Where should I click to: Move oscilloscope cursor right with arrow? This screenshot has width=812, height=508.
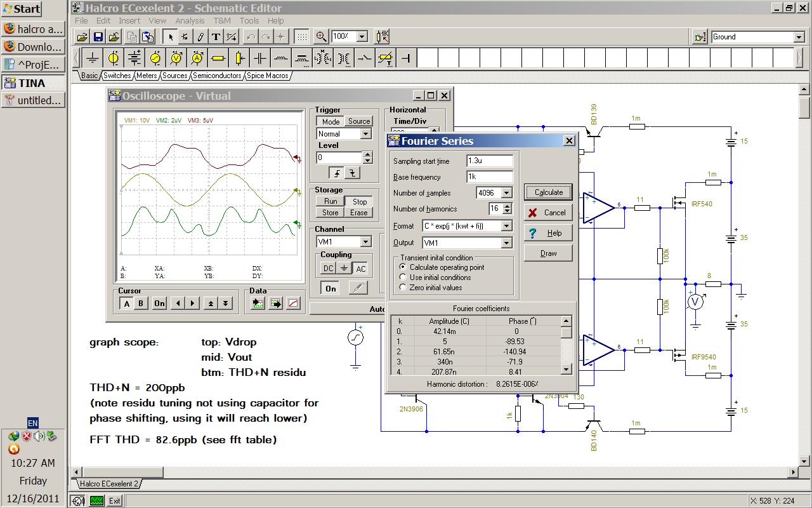coord(192,304)
